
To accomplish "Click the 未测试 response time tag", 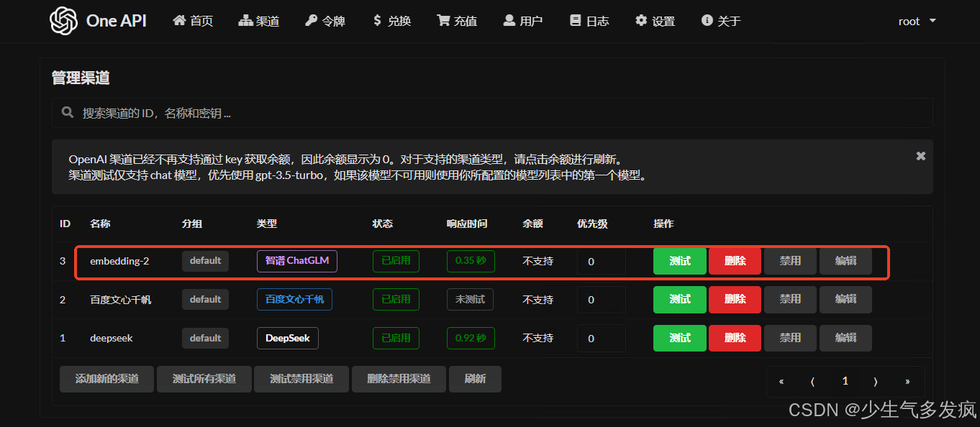I will point(470,299).
